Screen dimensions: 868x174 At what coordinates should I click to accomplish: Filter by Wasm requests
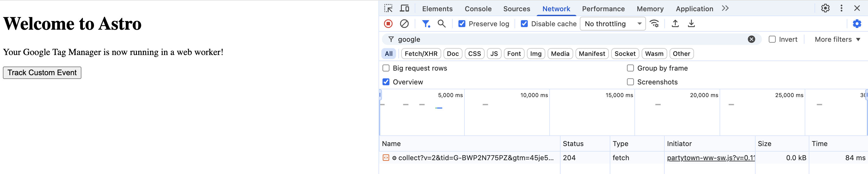[654, 54]
